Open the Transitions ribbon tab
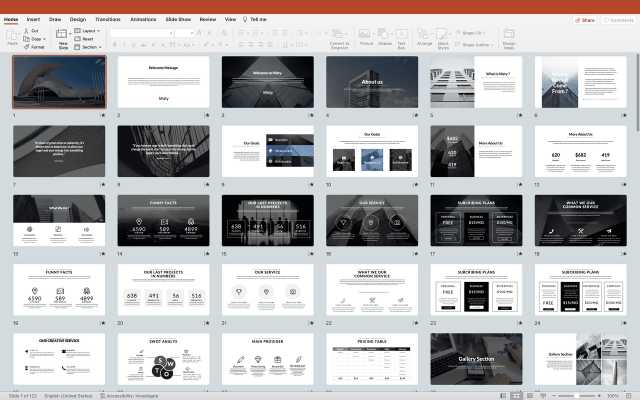The image size is (640, 400). click(x=107, y=19)
